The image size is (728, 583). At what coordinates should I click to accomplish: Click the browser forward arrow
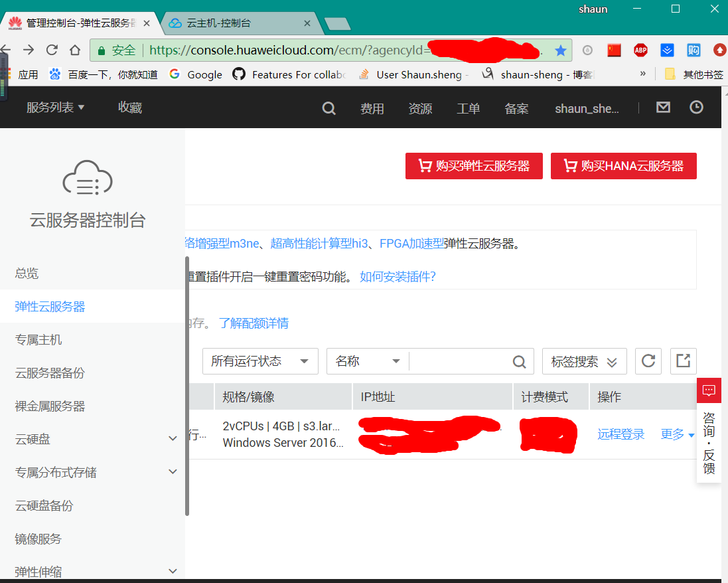pyautogui.click(x=29, y=50)
